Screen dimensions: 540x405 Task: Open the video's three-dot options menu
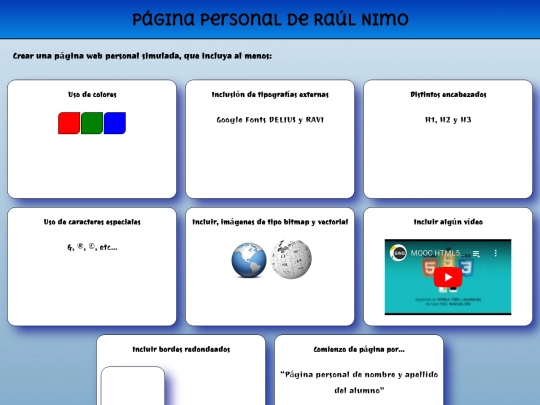tap(496, 253)
